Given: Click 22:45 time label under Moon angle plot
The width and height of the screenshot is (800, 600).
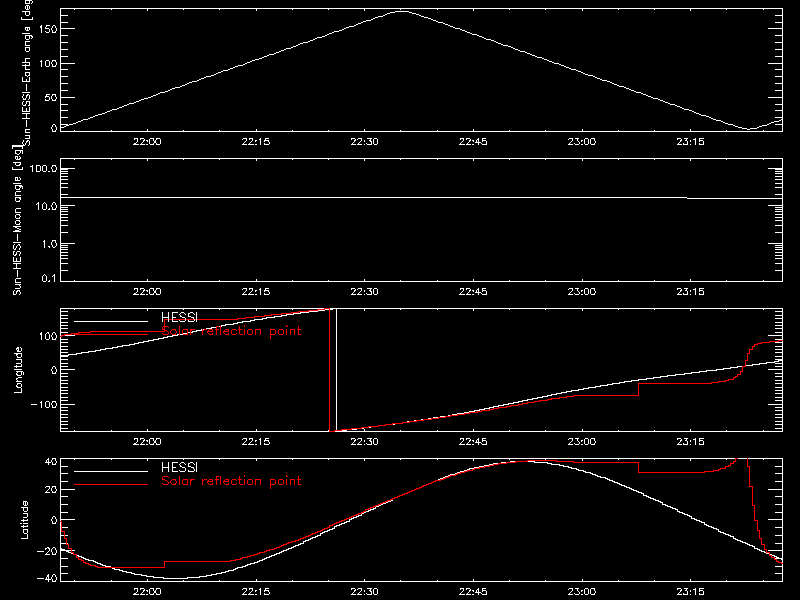Looking at the screenshot, I should (x=473, y=292).
